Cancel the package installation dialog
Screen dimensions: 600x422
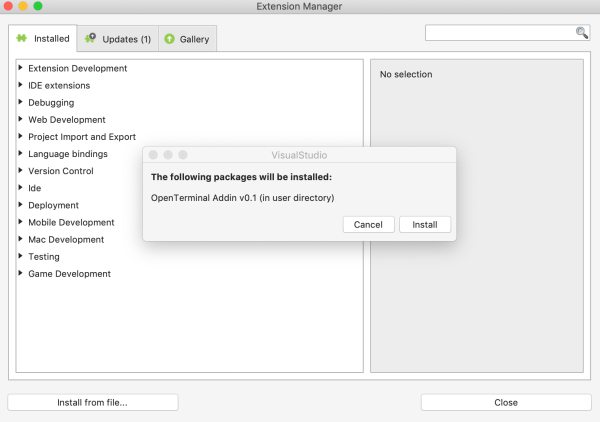point(368,225)
